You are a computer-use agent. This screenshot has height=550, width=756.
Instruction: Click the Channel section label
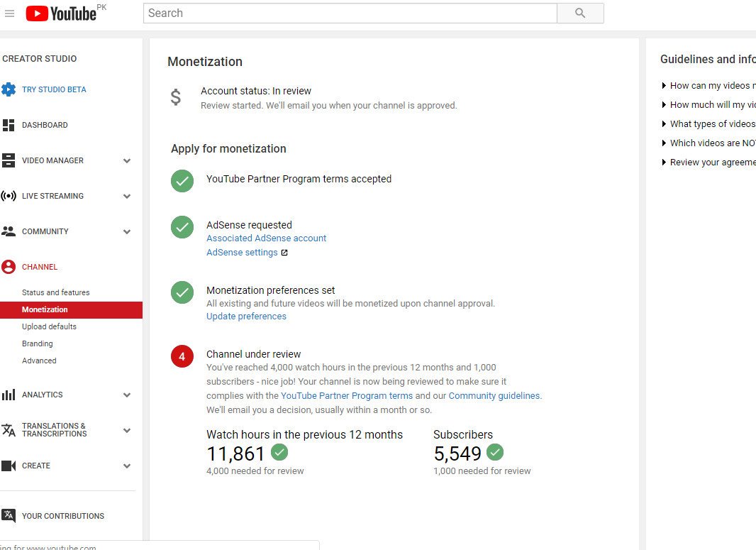pyautogui.click(x=40, y=267)
